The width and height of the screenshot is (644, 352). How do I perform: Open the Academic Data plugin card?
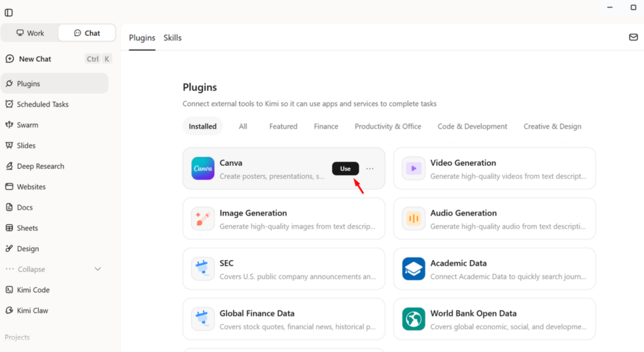(494, 269)
